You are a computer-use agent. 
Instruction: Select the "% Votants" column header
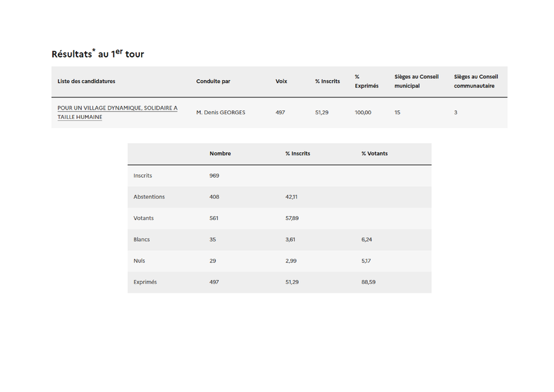[x=374, y=153]
